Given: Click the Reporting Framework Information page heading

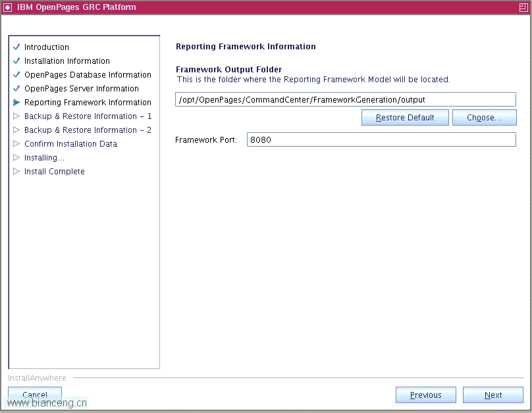Looking at the screenshot, I should pyautogui.click(x=246, y=47).
